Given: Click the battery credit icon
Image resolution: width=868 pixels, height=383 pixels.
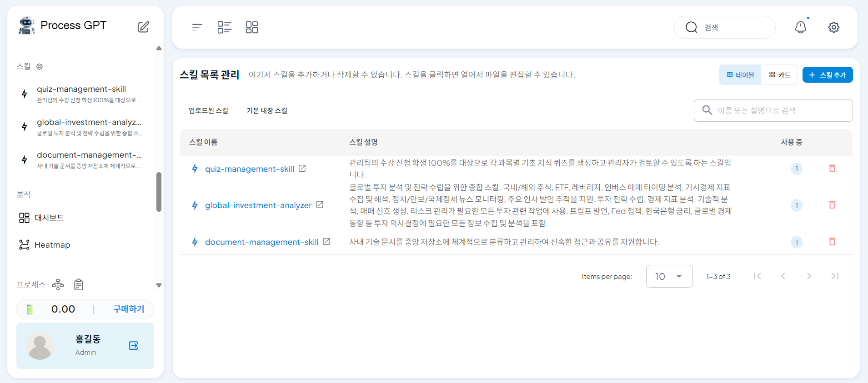Looking at the screenshot, I should pos(30,309).
